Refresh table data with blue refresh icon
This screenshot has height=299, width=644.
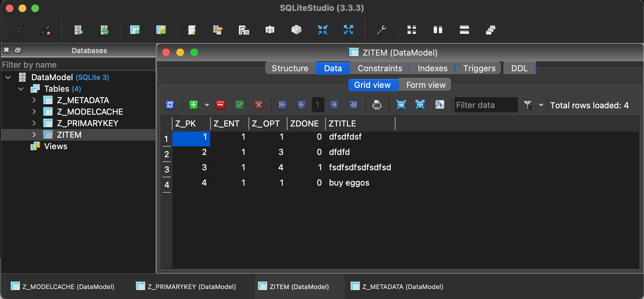click(x=170, y=105)
